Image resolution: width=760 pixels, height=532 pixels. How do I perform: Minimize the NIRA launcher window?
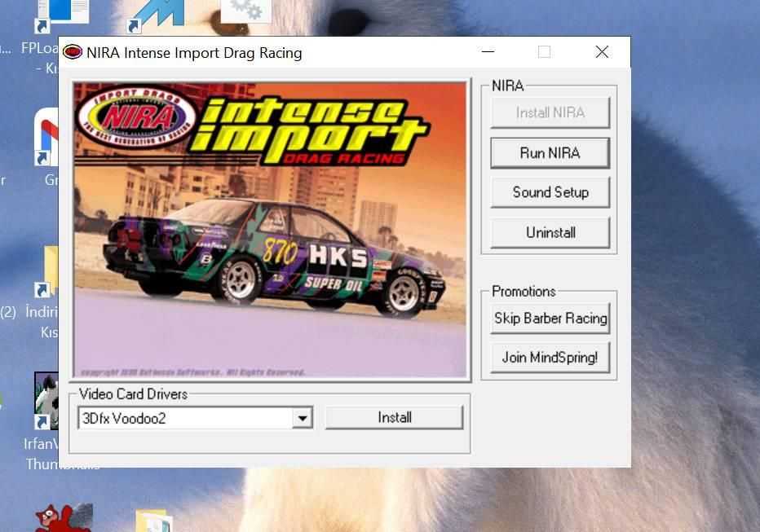coord(488,52)
